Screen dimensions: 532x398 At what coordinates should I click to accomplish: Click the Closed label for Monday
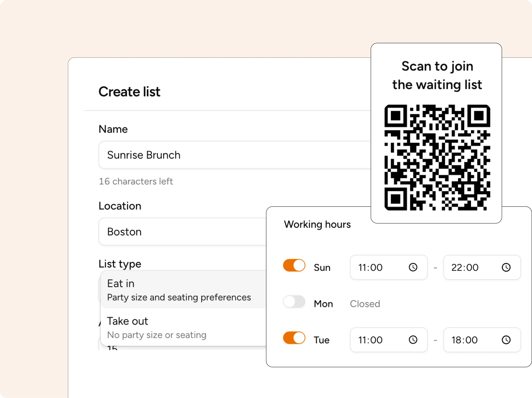pos(365,304)
